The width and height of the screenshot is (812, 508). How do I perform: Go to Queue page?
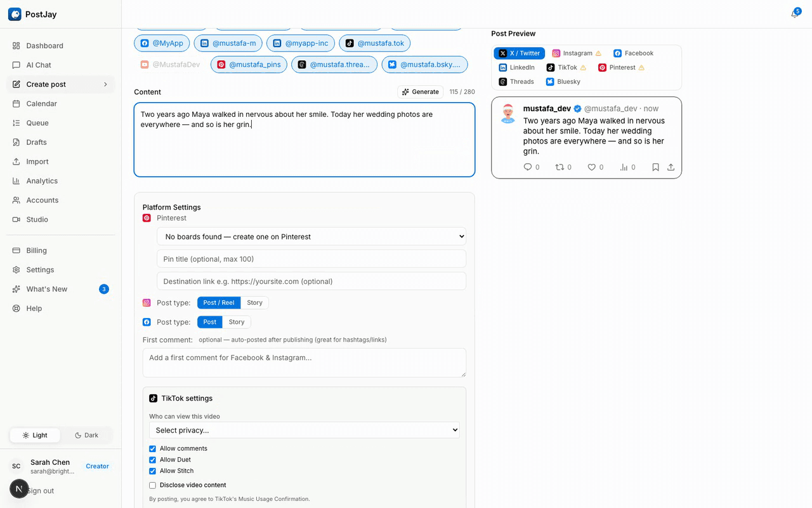[x=61, y=123]
